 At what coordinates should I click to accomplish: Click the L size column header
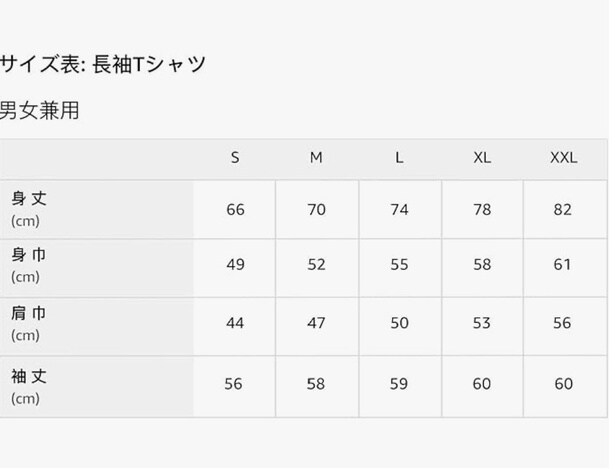point(399,158)
